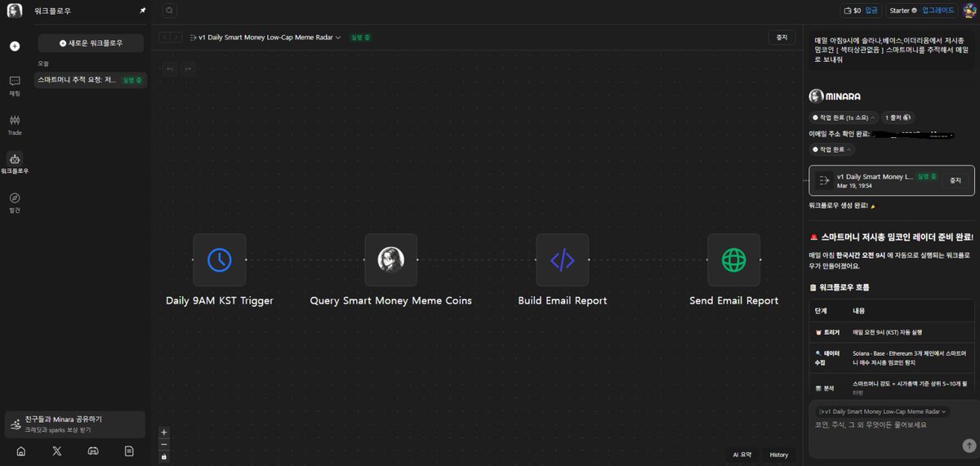Click the user prompt message bubble
Image resolution: width=980 pixels, height=466 pixels.
tap(890, 50)
